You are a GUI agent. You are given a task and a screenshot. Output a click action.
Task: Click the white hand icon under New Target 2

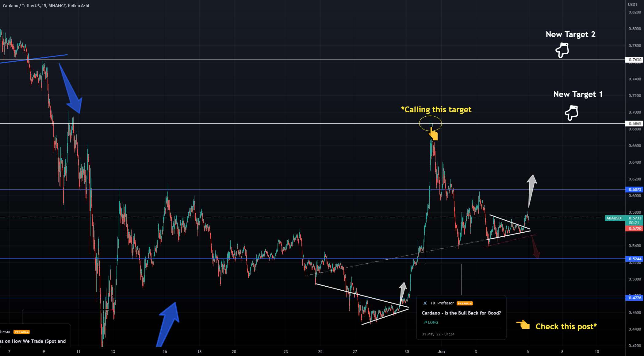pos(562,50)
